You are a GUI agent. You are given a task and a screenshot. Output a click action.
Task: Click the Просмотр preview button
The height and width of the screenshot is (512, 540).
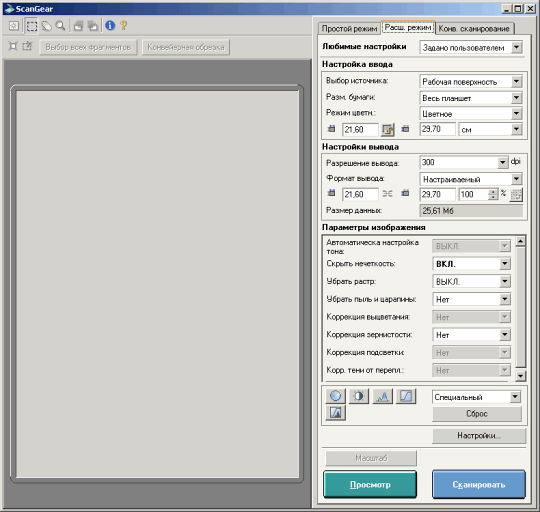click(x=370, y=484)
